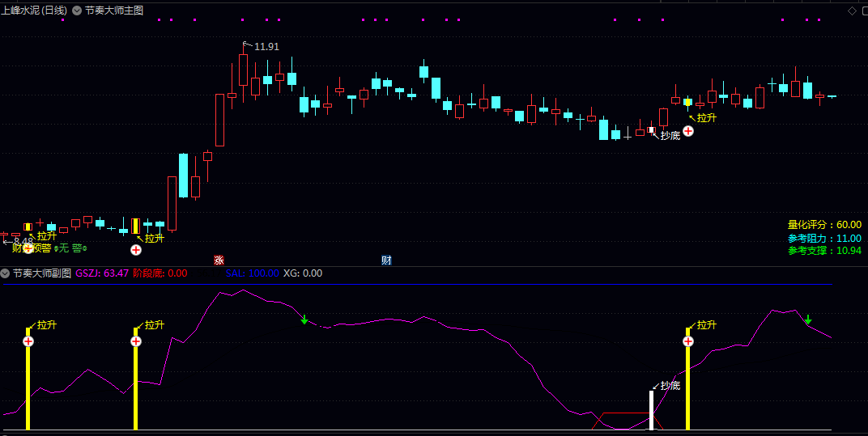Click the 上峰水泥(日线) stock title
Image resolution: width=868 pixels, height=436 pixels.
click(34, 11)
